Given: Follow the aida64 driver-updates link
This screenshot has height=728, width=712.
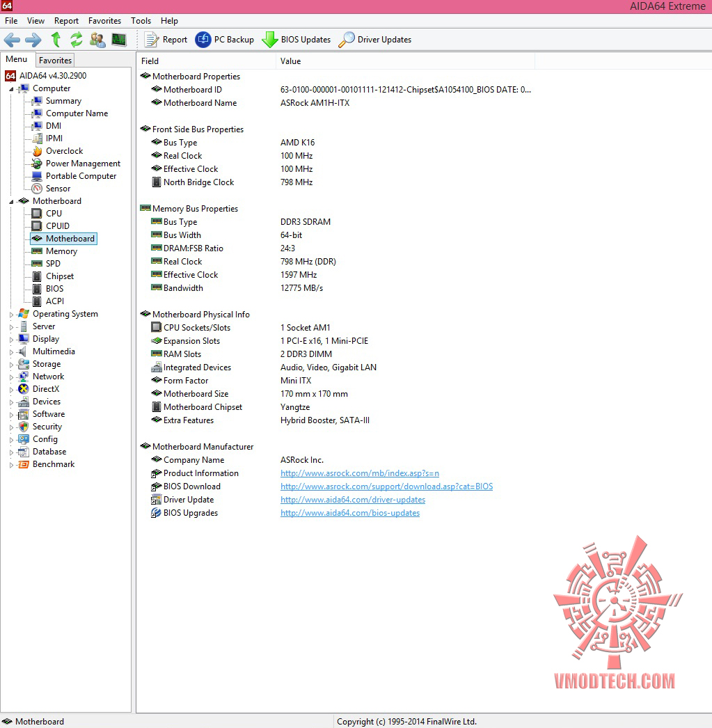Looking at the screenshot, I should (x=352, y=500).
